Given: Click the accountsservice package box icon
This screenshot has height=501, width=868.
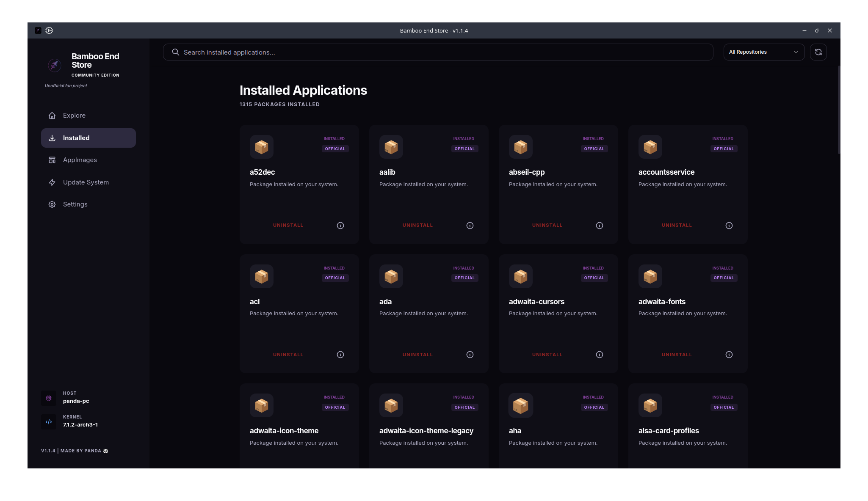Looking at the screenshot, I should click(650, 147).
